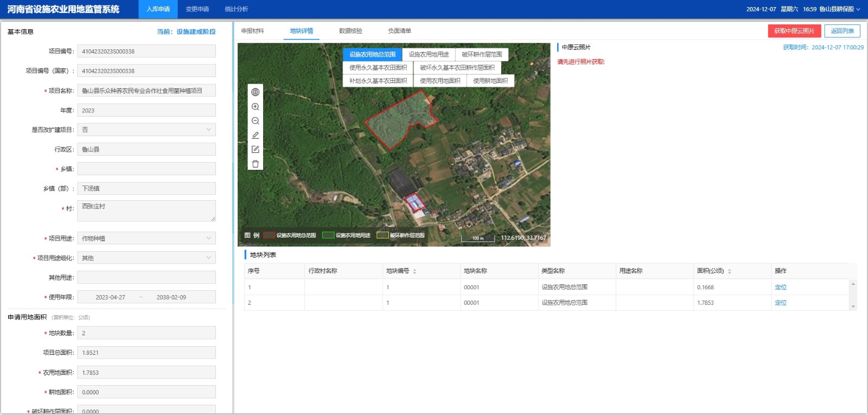
Task: Click the 项目总面积 field showing 1.9521
Action: (146, 353)
